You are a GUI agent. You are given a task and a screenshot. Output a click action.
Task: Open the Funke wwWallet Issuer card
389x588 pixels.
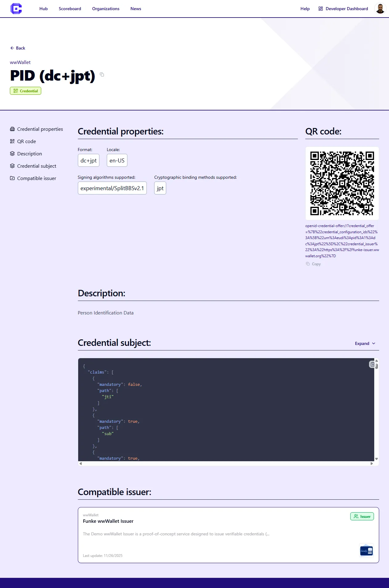tap(228, 535)
